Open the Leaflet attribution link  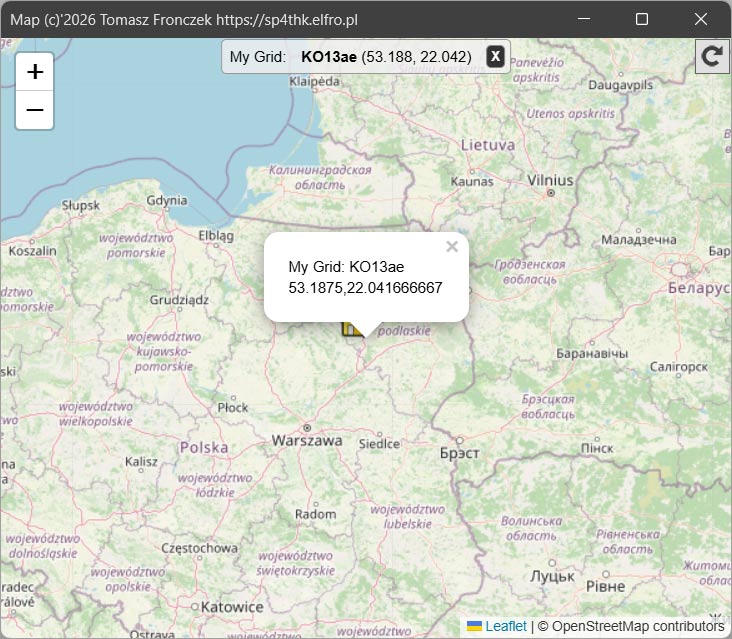506,626
